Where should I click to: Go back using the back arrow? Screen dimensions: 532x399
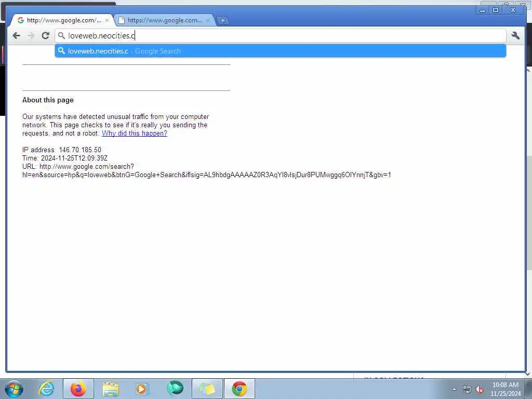16,36
